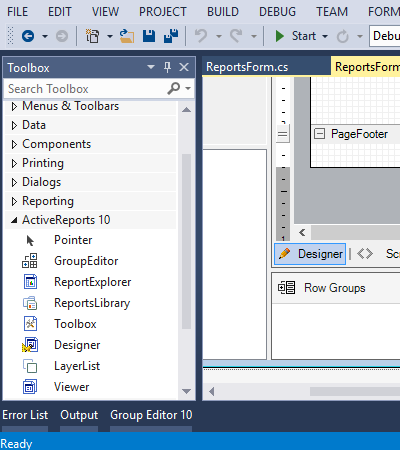Click the Save All toolbar icon
Image resolution: width=400 pixels, height=450 pixels.
(x=171, y=36)
